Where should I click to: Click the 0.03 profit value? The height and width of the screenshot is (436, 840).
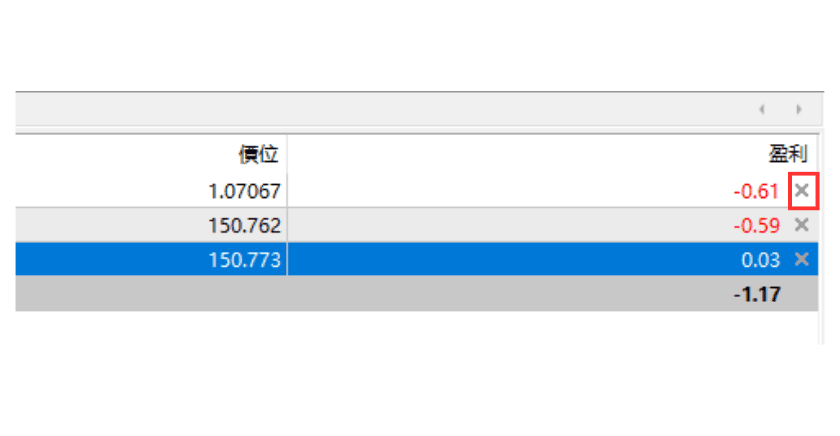pos(760,260)
